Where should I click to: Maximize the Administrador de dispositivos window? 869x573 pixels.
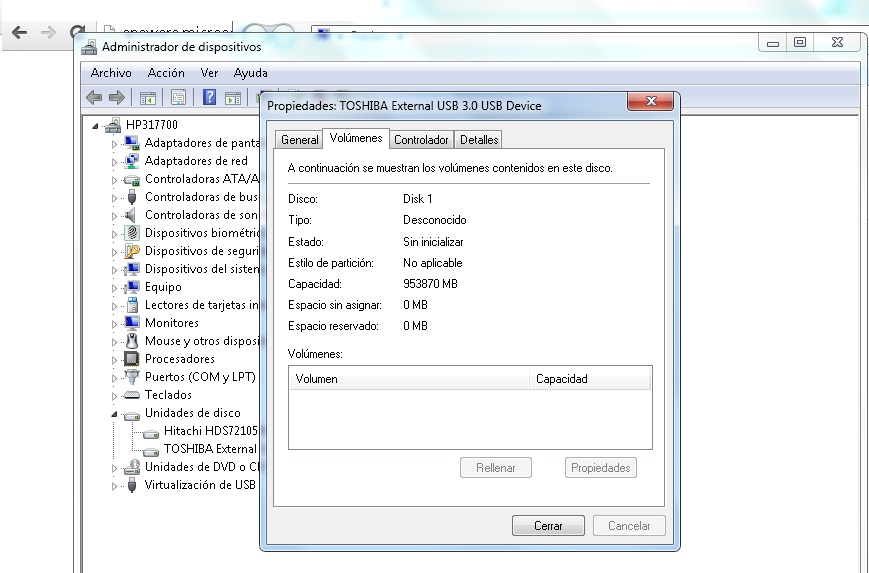tap(800, 43)
